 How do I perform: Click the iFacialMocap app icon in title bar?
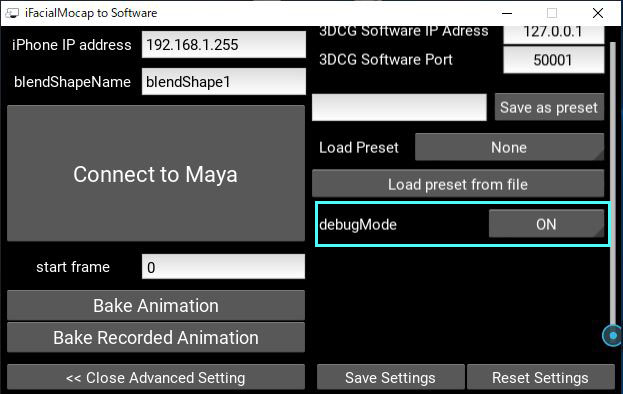tap(12, 13)
